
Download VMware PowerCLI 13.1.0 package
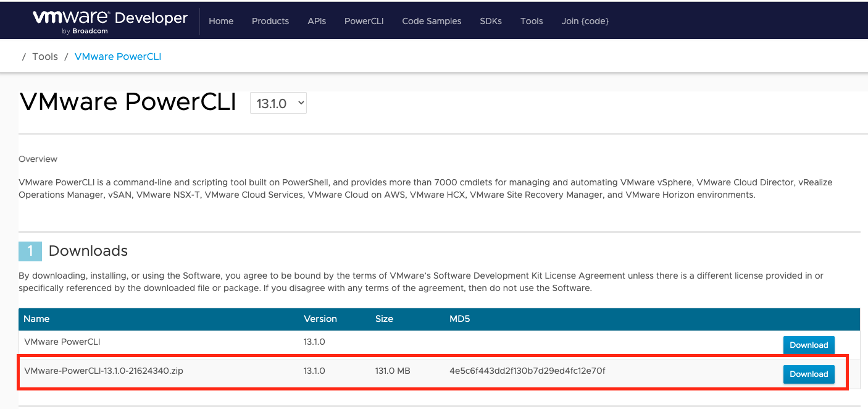809,345
